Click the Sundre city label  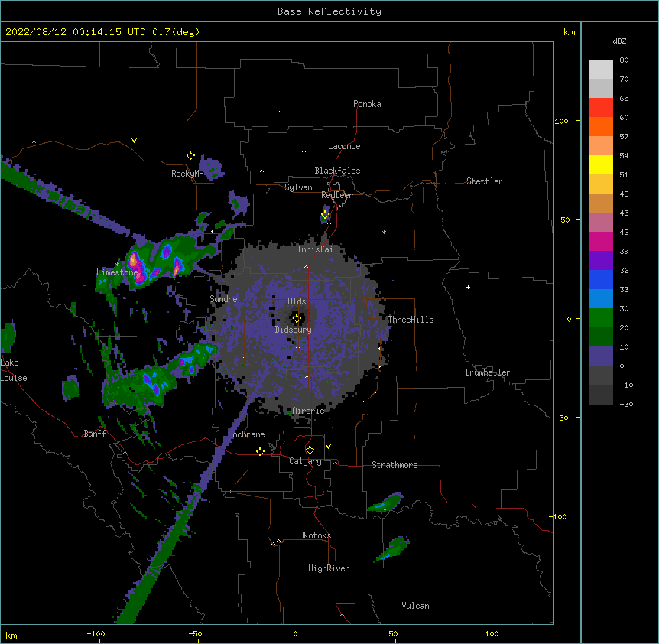click(223, 299)
